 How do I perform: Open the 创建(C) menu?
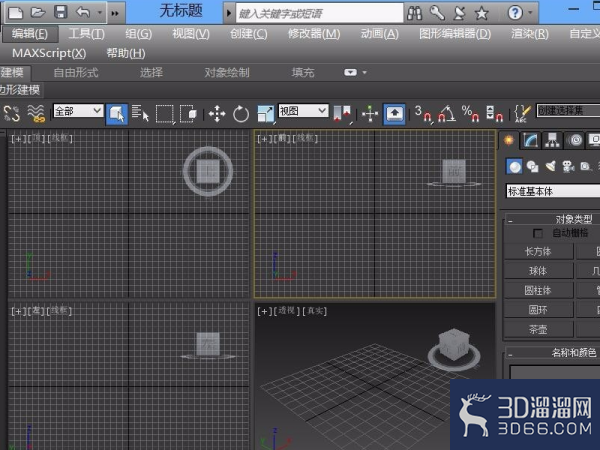pos(249,34)
